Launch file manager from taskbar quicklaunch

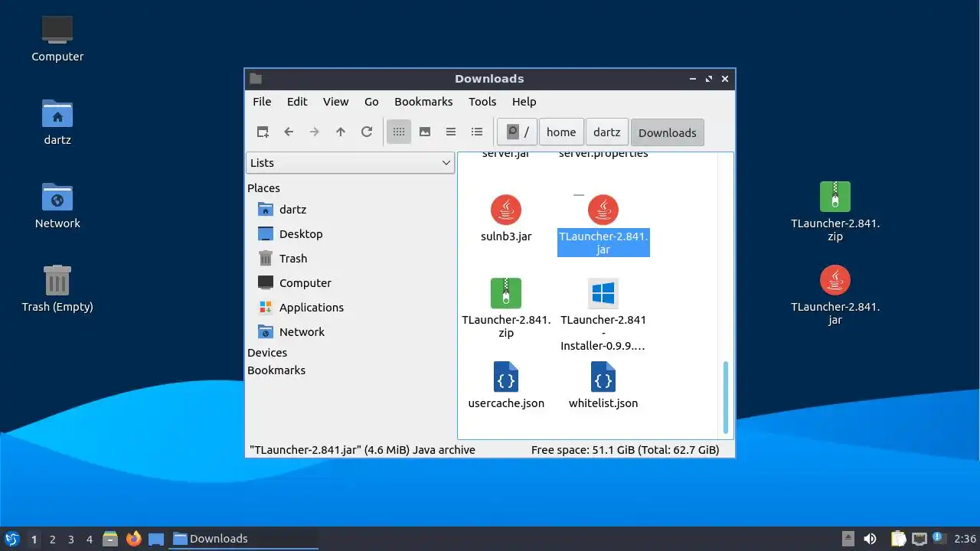tap(110, 539)
